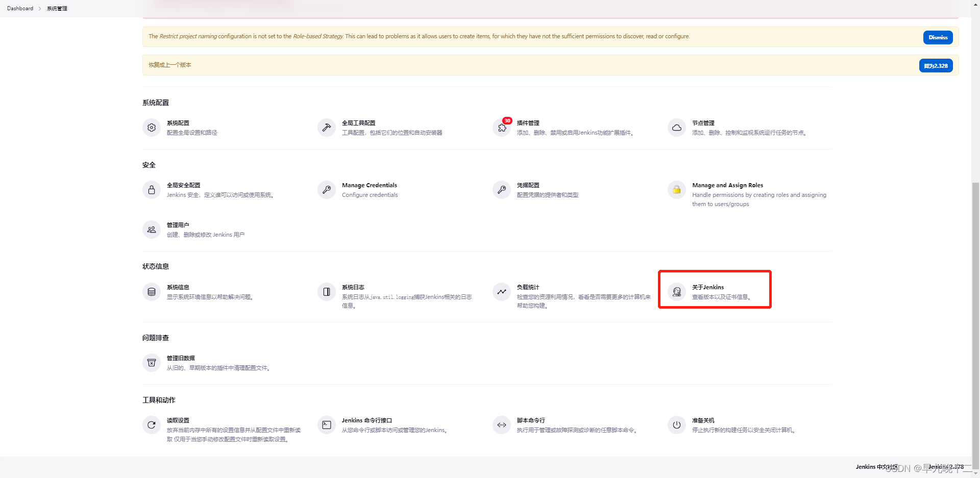Open 脚本命令行 via its code brackets icon
The image size is (980, 478).
click(x=502, y=425)
